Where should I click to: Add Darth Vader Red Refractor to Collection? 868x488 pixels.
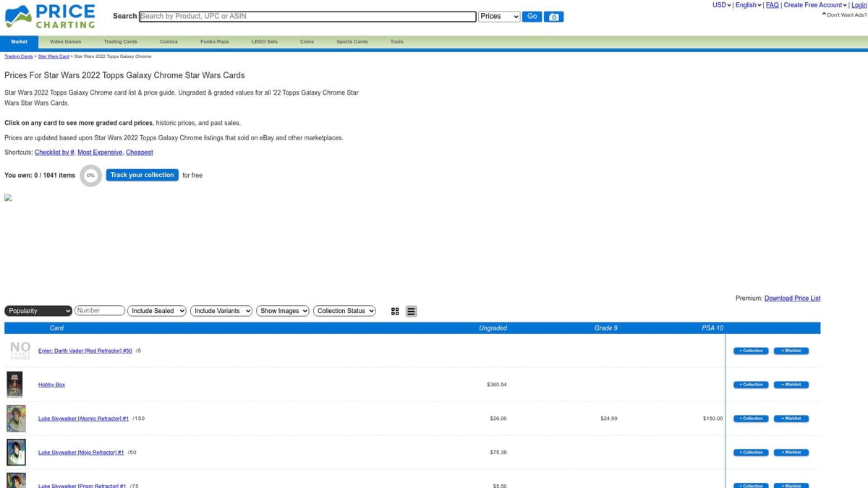click(751, 351)
